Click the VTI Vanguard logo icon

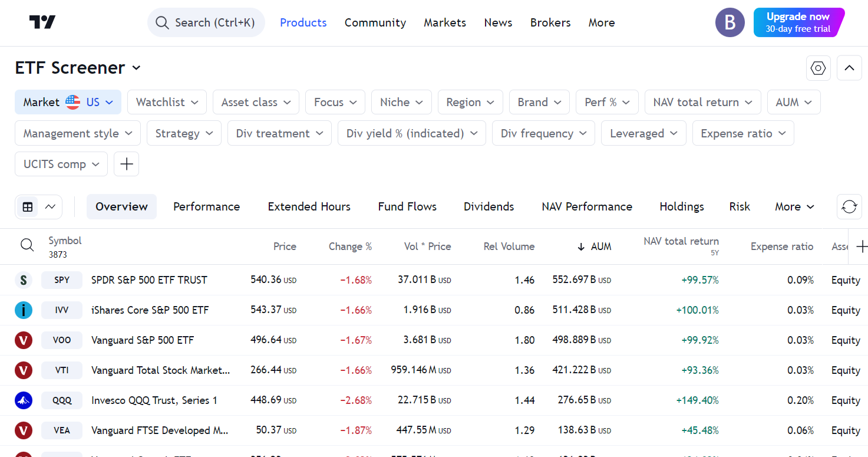coord(24,370)
